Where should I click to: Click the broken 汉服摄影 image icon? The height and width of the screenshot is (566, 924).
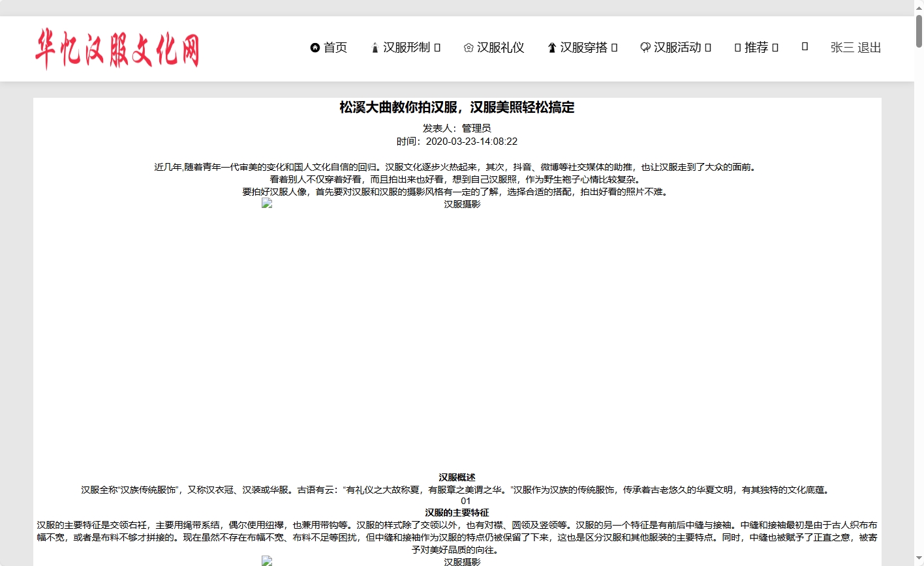266,203
